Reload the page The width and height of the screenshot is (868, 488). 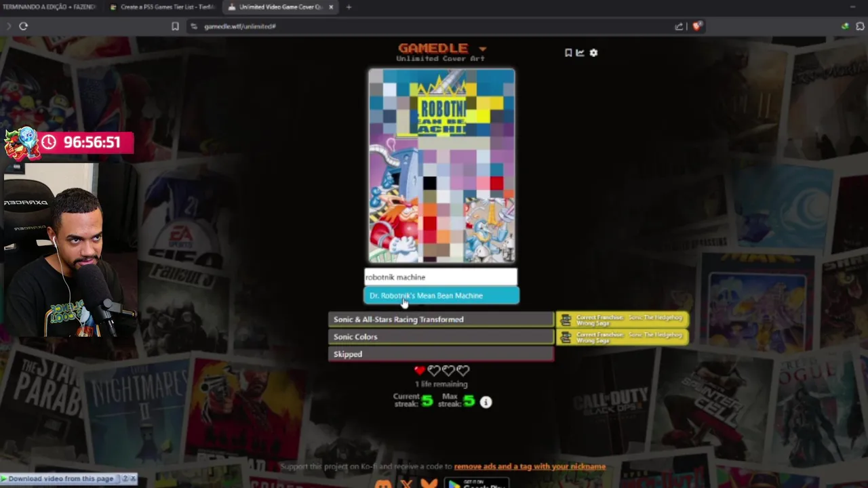(23, 26)
